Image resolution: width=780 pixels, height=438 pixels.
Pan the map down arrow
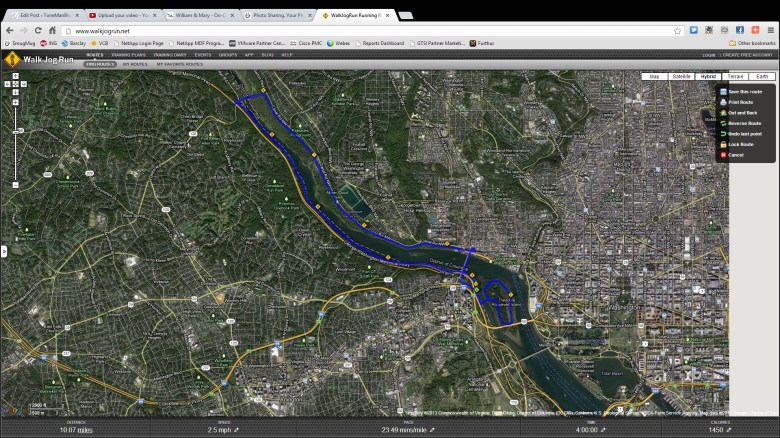point(15,92)
